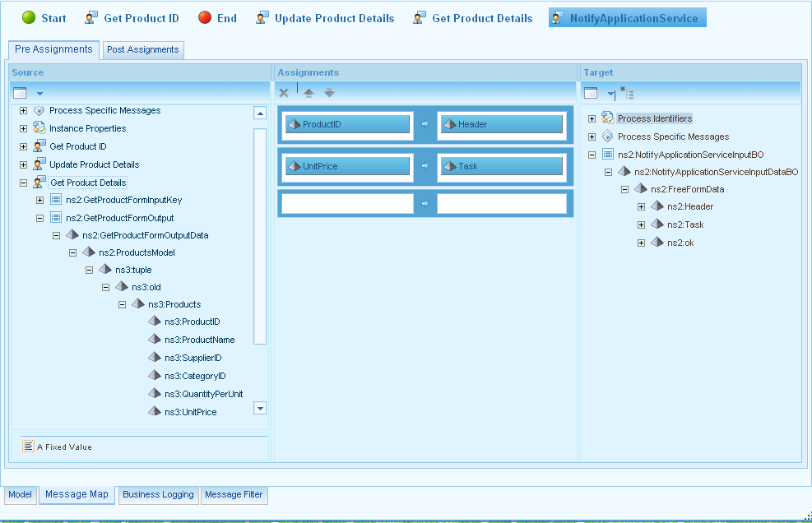The width and height of the screenshot is (812, 523).
Task: Move assignment up with up-arrow icon
Action: point(309,93)
